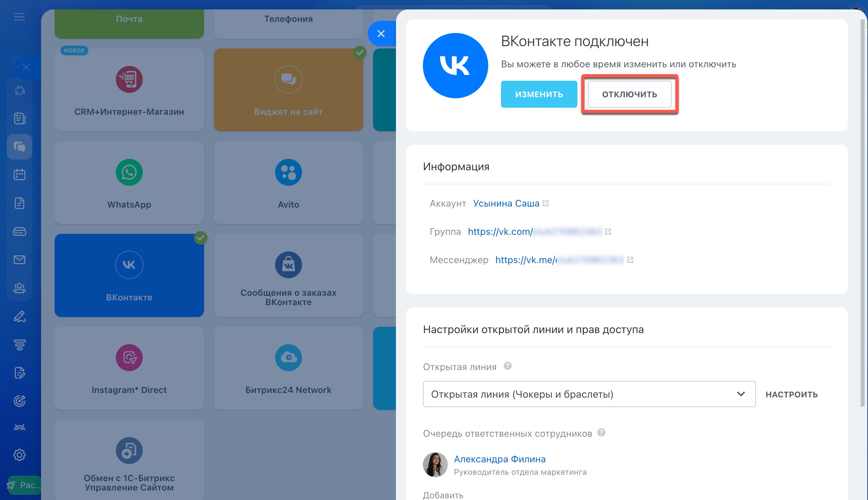Open the help icon next to Открытая линия

coord(507,366)
